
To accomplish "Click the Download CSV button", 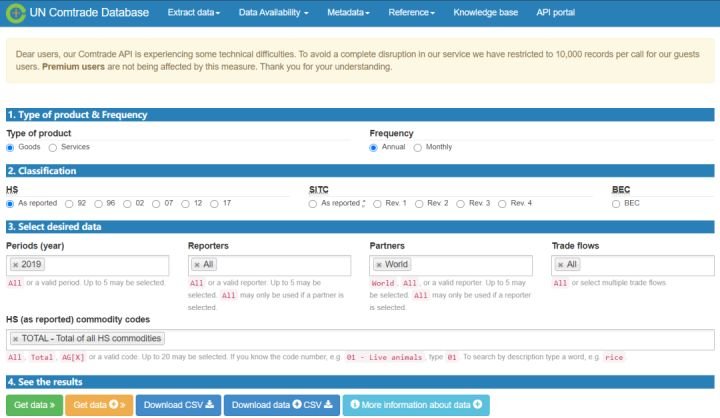I will point(179,405).
